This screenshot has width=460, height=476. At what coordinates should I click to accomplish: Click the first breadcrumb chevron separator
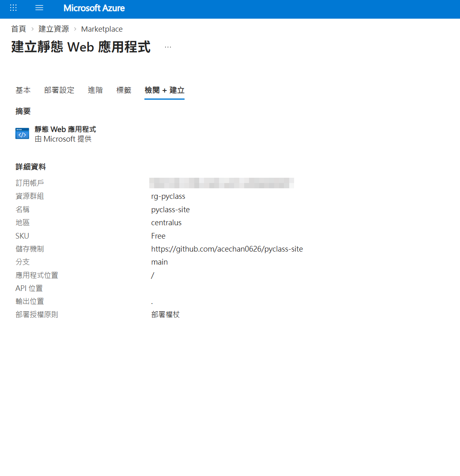32,29
